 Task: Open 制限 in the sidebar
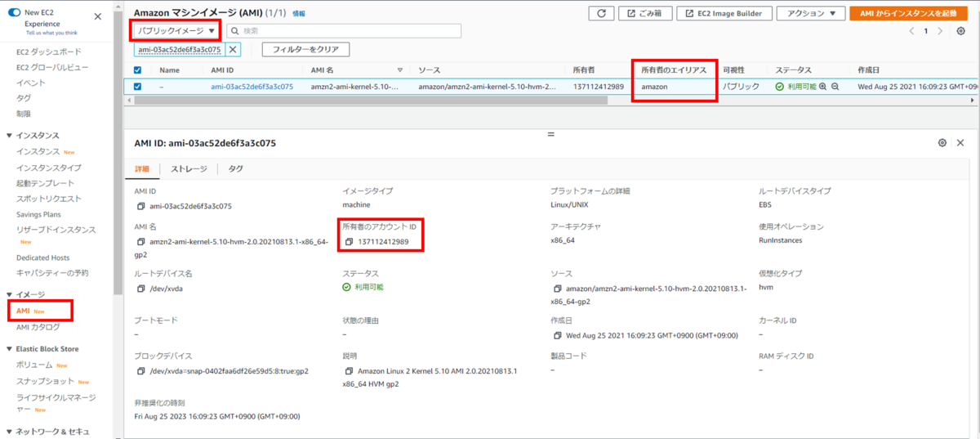24,114
